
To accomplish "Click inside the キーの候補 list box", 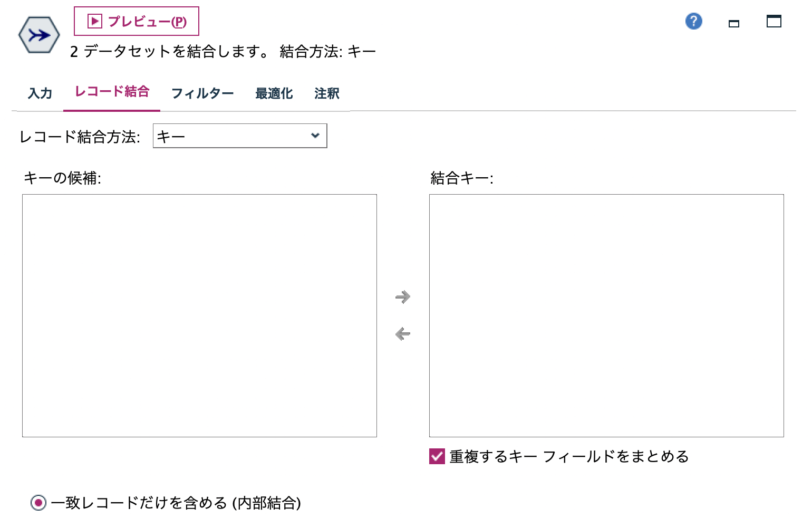I will click(x=199, y=315).
